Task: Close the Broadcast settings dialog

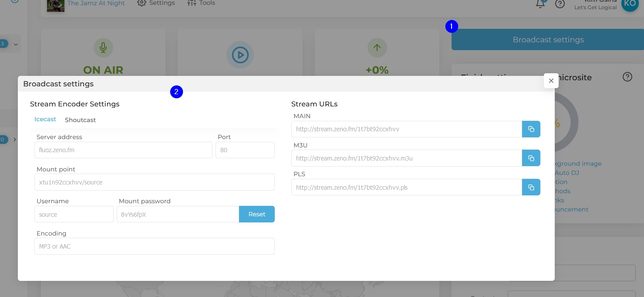Action: pos(551,81)
